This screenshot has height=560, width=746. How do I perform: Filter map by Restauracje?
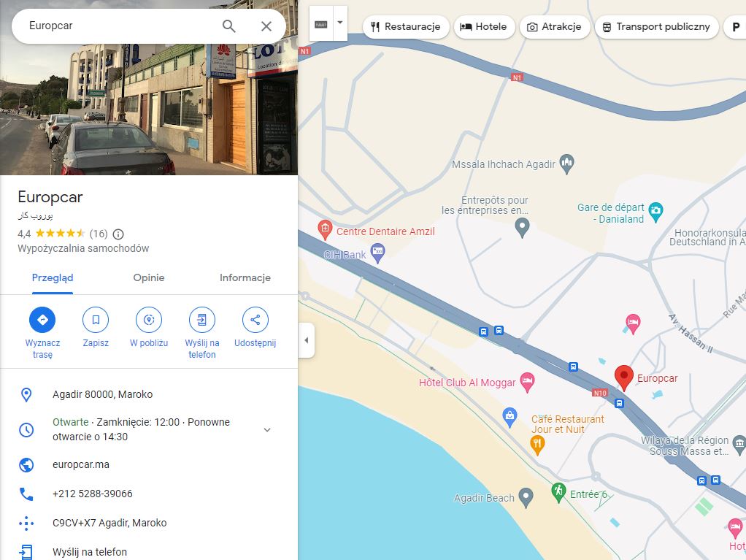(x=406, y=26)
